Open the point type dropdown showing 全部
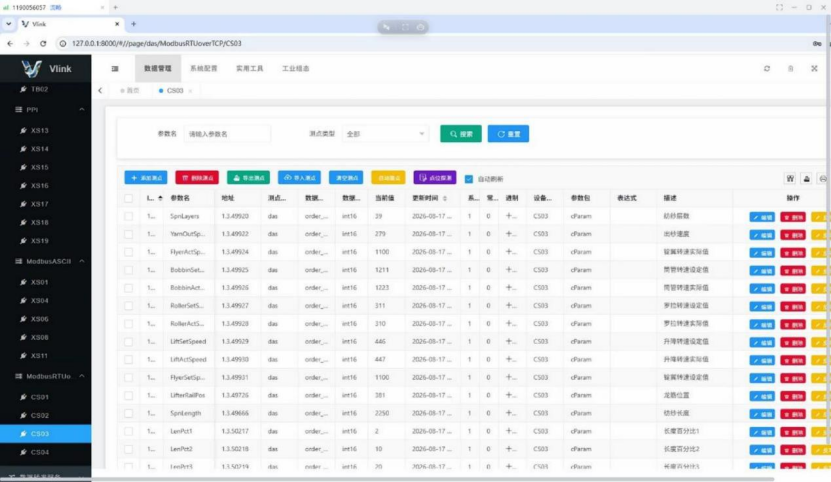 pos(385,134)
